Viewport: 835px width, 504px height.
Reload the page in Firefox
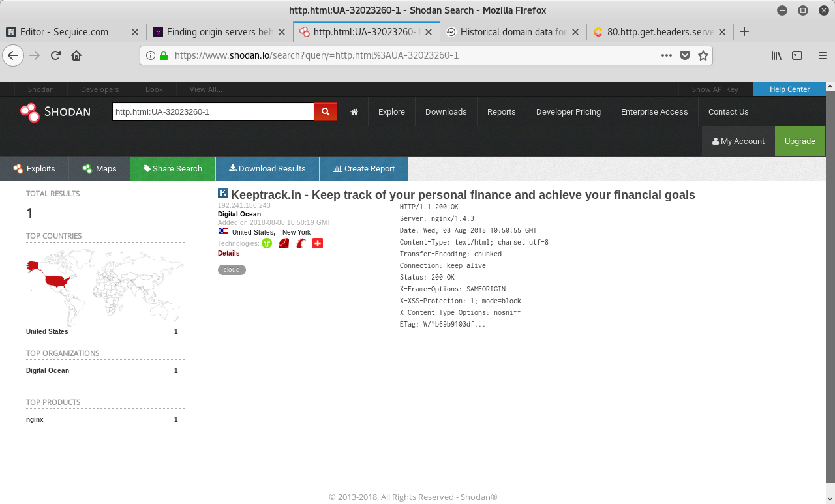coord(56,55)
